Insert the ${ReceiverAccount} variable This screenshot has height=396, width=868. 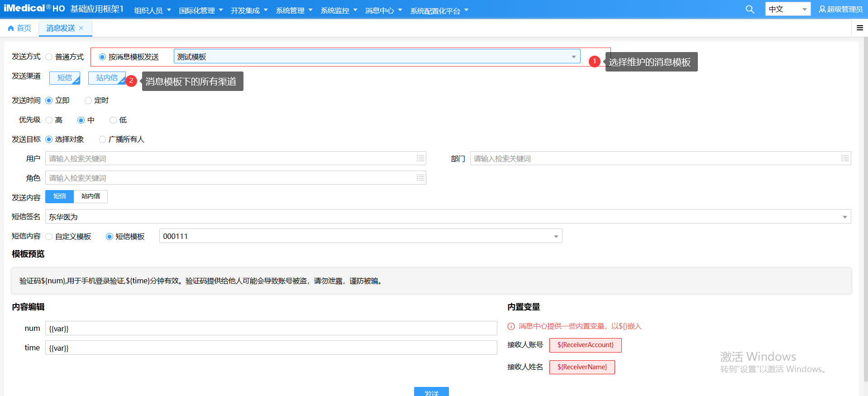point(585,345)
